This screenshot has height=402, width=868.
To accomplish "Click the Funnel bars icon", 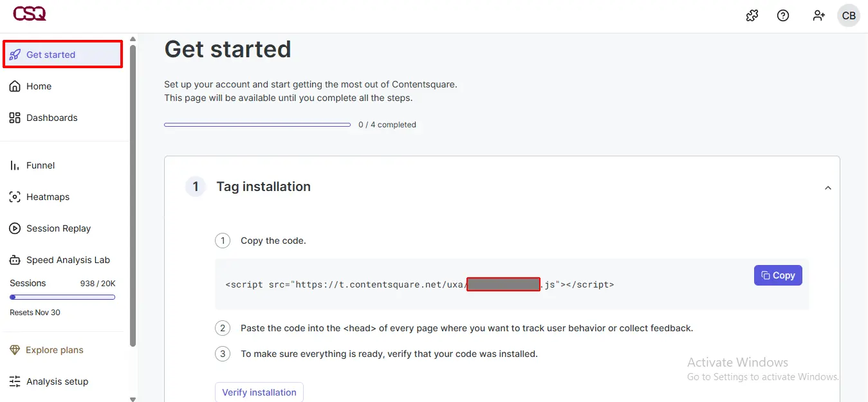I will pos(15,165).
